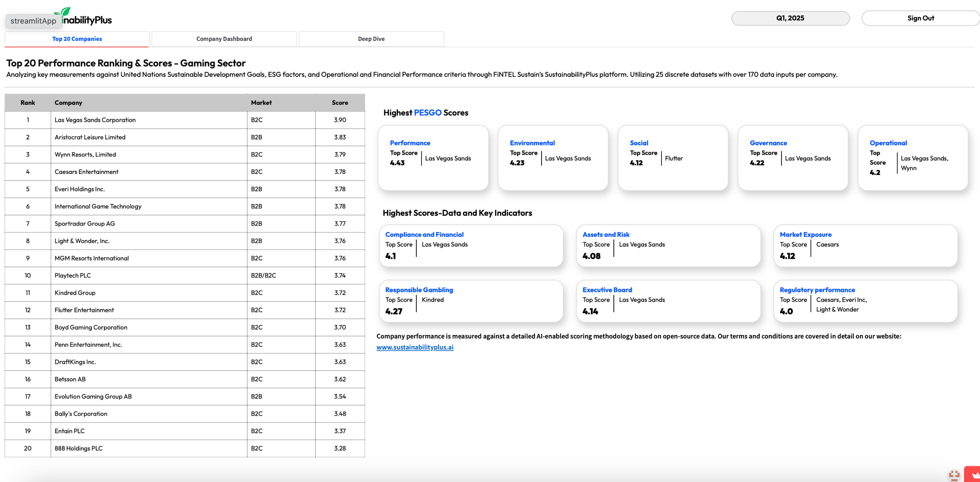The image size is (980, 482).
Task: Open the Q1, 2025 period selector
Action: tap(790, 18)
